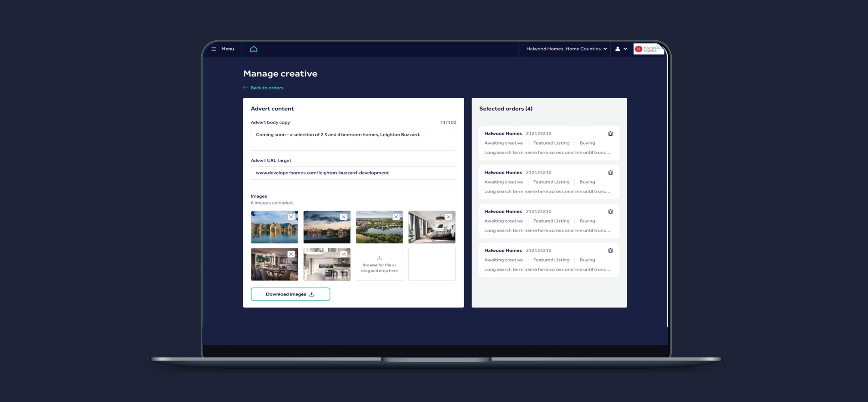868x402 pixels.
Task: Remove the kitchen interior image
Action: coord(343,254)
